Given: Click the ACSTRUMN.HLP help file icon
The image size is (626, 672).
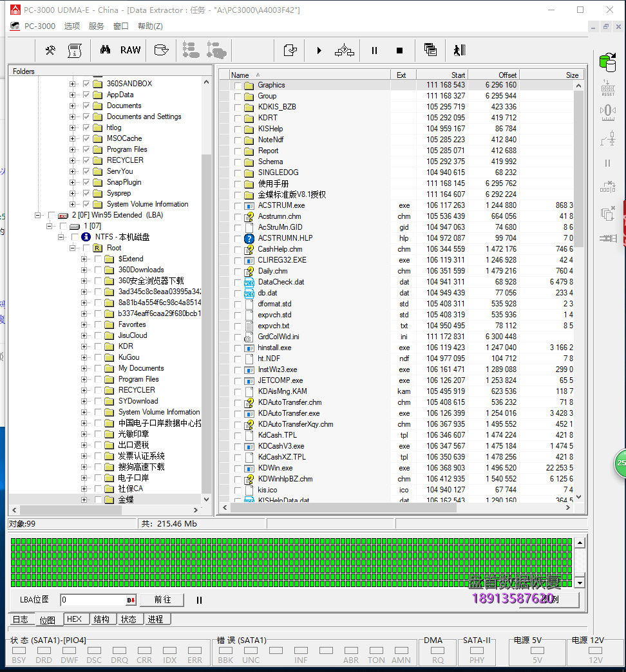Looking at the screenshot, I should tap(249, 238).
